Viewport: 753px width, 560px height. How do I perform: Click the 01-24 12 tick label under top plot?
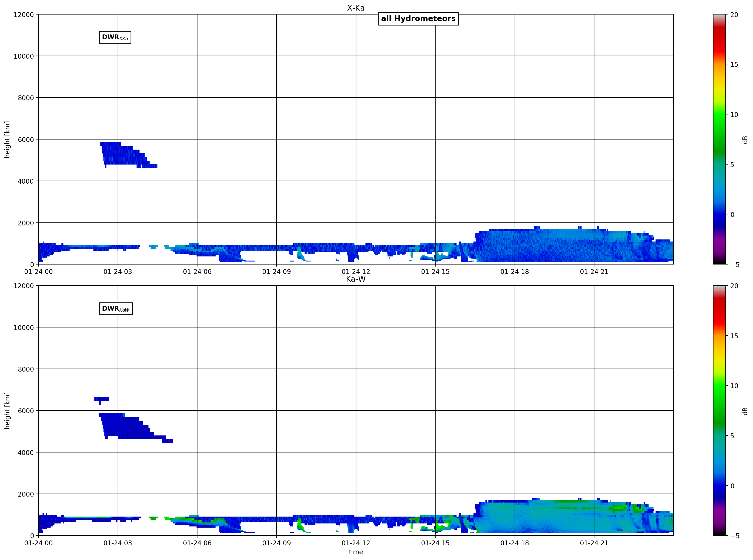point(356,272)
